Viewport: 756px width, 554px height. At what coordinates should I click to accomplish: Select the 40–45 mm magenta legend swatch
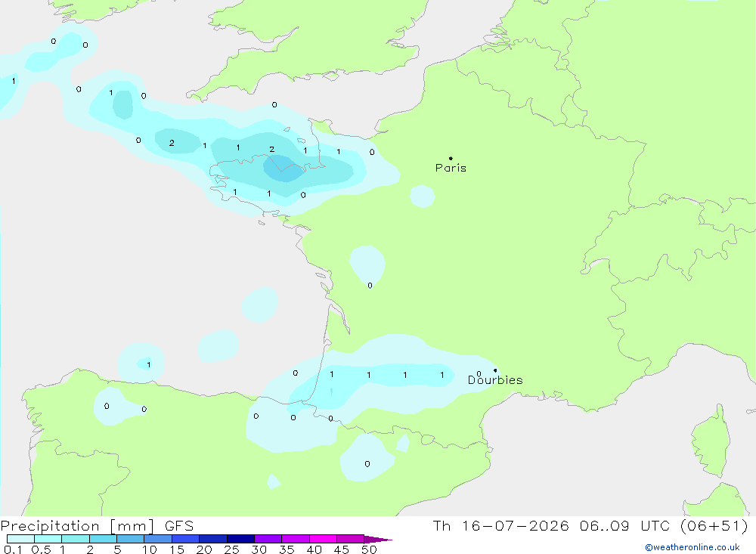coord(323,539)
